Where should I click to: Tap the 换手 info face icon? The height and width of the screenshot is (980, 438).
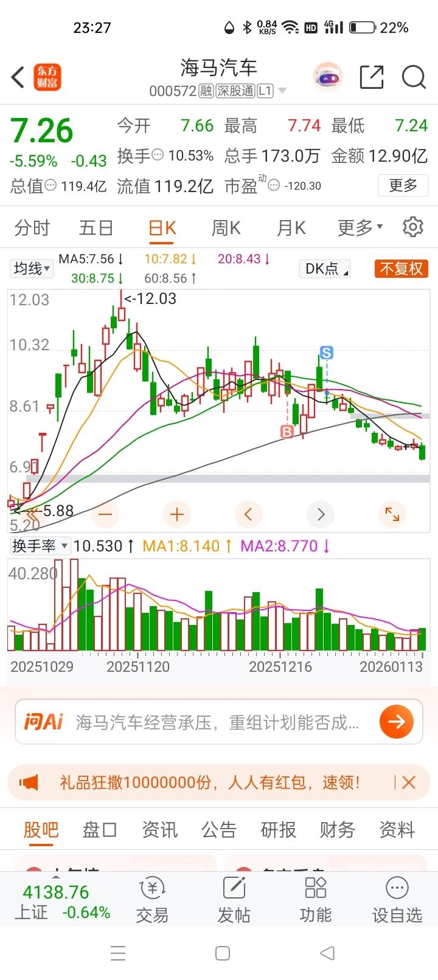tap(158, 155)
